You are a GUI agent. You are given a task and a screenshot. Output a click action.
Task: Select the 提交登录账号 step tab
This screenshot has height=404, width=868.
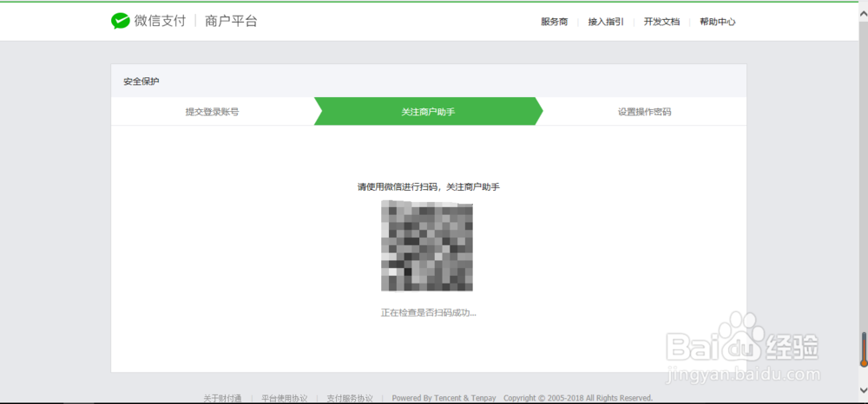point(213,112)
